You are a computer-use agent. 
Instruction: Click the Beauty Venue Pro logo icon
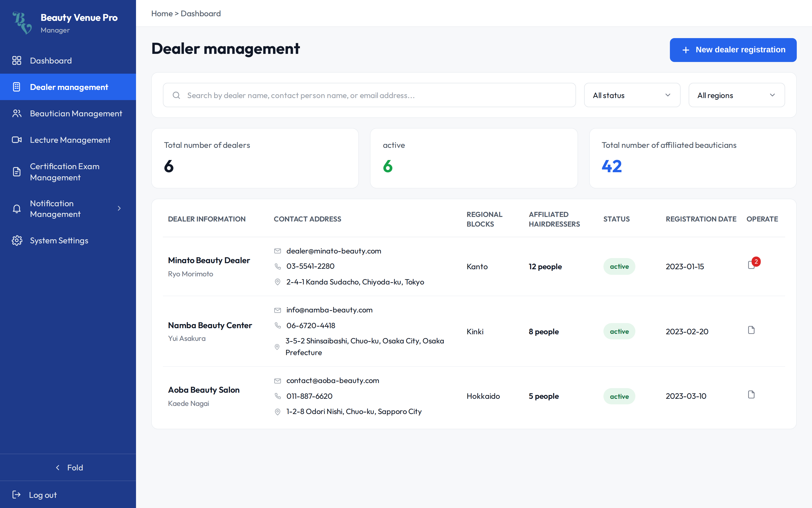(22, 23)
